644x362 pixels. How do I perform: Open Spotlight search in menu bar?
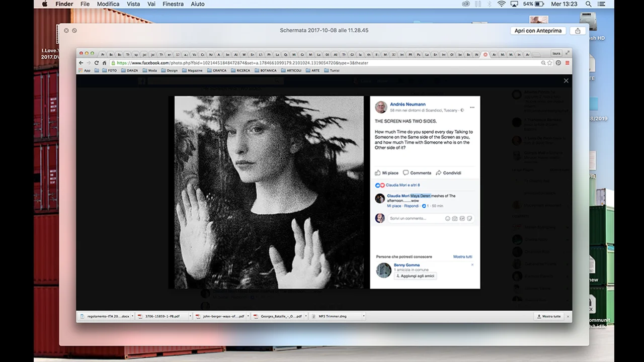(x=588, y=4)
